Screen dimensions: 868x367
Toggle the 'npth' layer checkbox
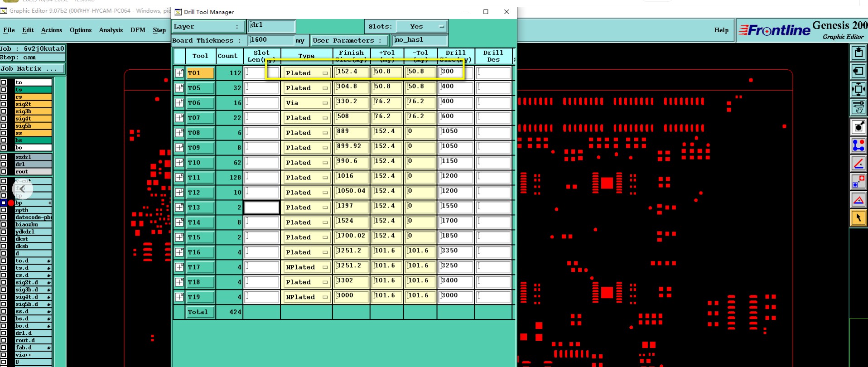[4, 210]
